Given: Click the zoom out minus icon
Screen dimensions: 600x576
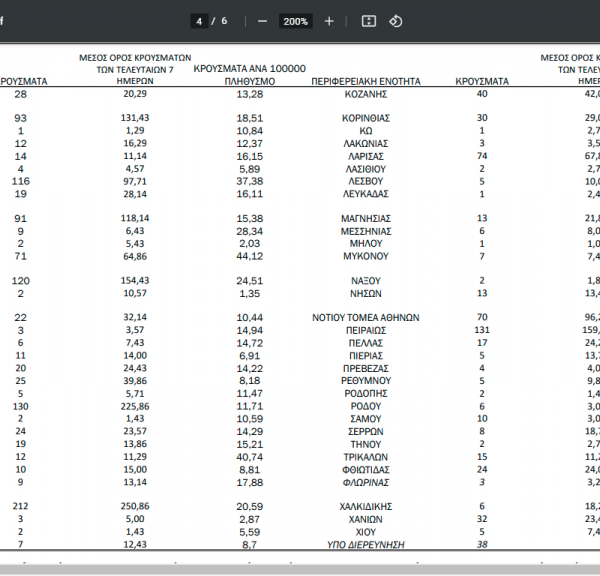Looking at the screenshot, I should (x=262, y=21).
